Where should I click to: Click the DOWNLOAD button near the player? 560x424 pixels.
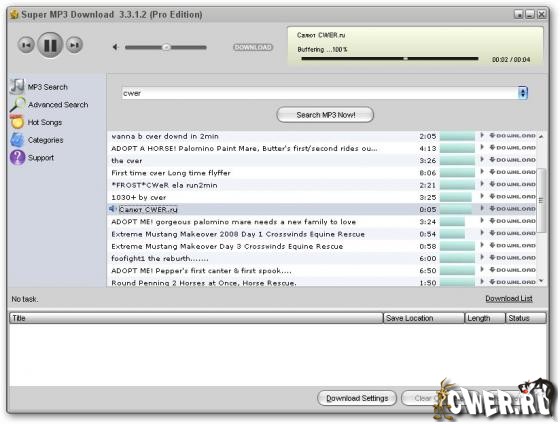tap(253, 47)
